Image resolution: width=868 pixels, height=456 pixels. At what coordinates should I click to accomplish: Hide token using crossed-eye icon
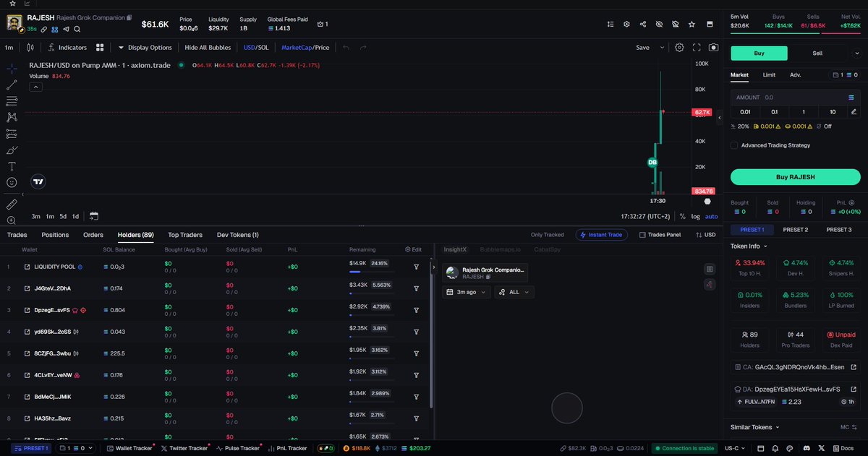(659, 24)
